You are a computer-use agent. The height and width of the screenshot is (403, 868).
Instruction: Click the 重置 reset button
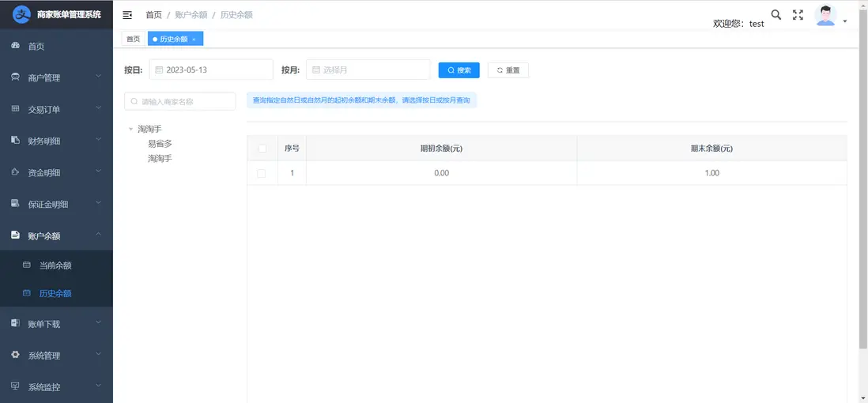tap(508, 70)
